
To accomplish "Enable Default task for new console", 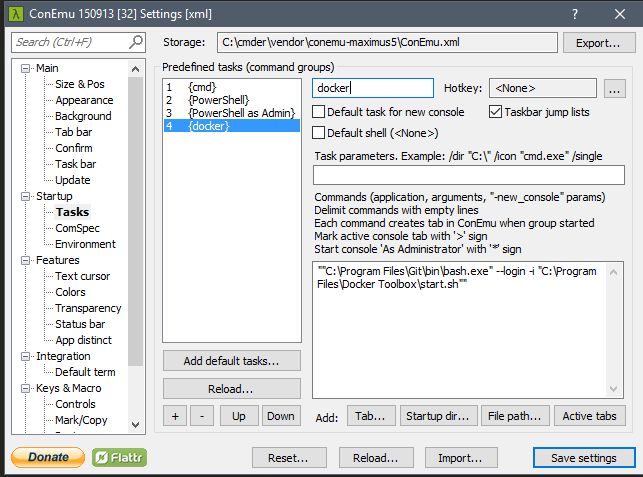I will [x=319, y=112].
